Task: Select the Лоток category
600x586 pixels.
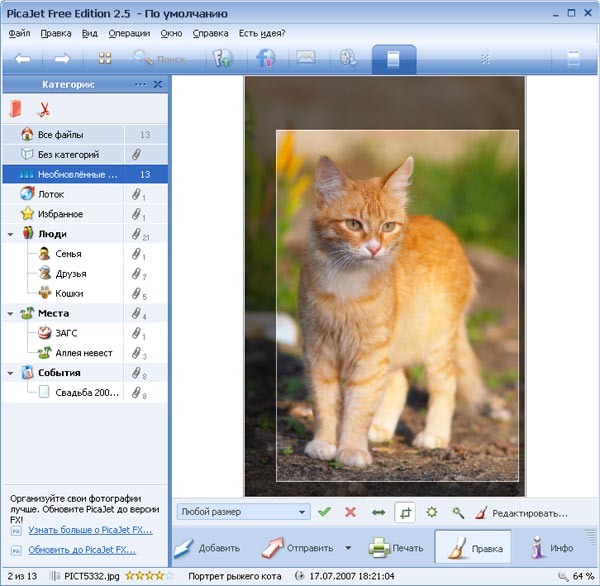Action: tap(85, 194)
